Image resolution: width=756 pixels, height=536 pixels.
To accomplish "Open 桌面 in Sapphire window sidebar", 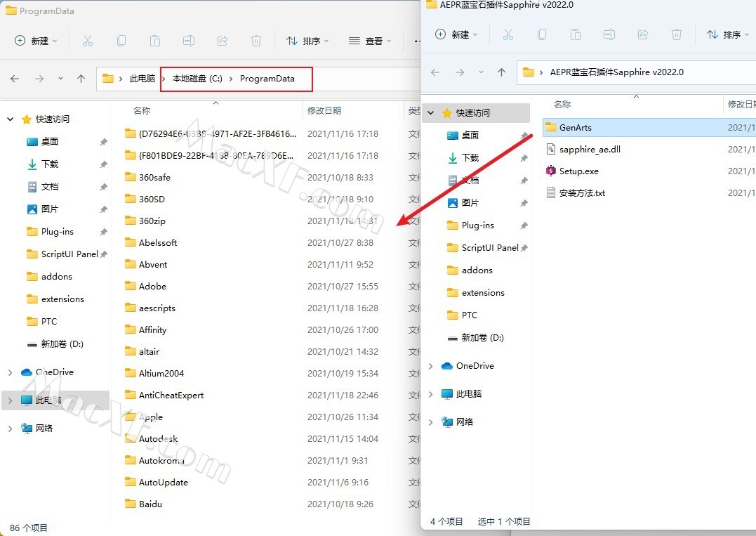I will [x=470, y=135].
